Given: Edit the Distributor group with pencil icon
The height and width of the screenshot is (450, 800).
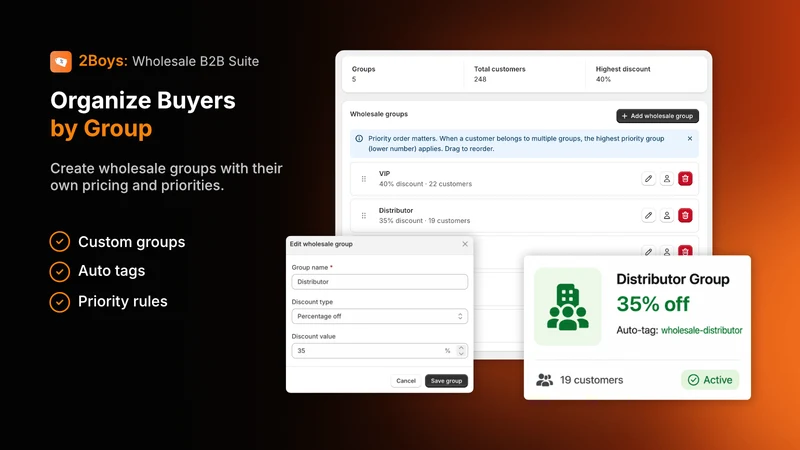Looking at the screenshot, I should [648, 215].
